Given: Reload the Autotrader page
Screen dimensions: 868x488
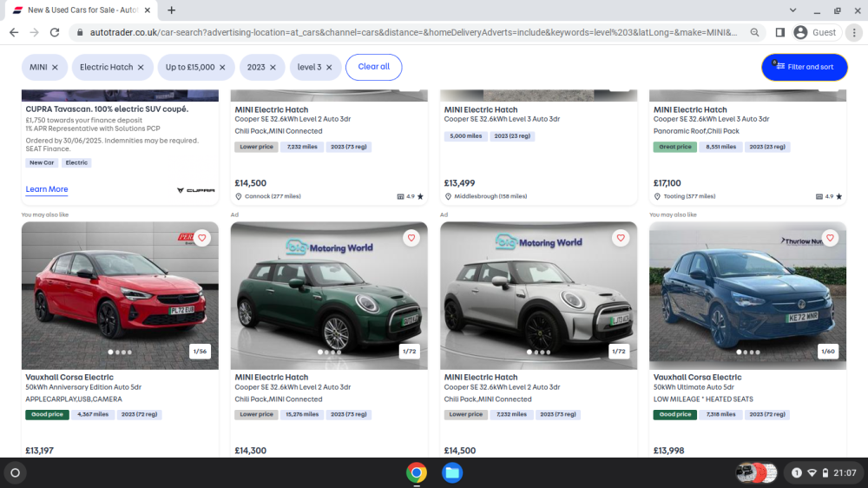Looking at the screenshot, I should (x=54, y=33).
